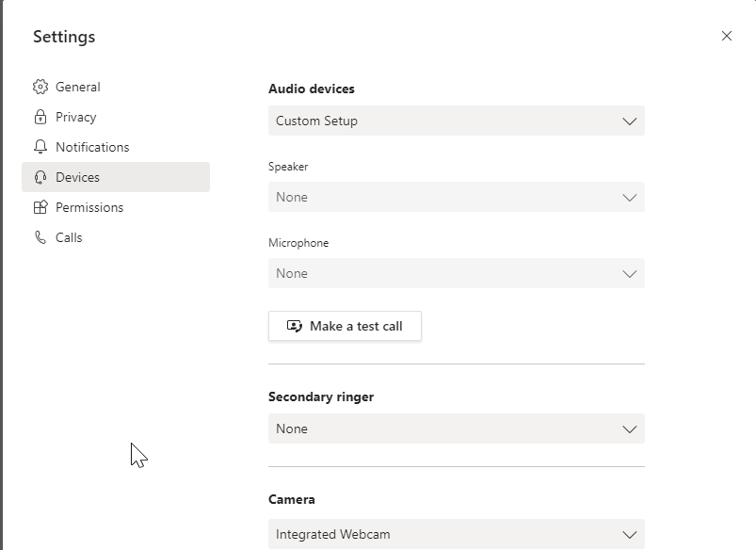Screen dimensions: 756x550
Task: Select the General label in the sidebar
Action: [77, 87]
